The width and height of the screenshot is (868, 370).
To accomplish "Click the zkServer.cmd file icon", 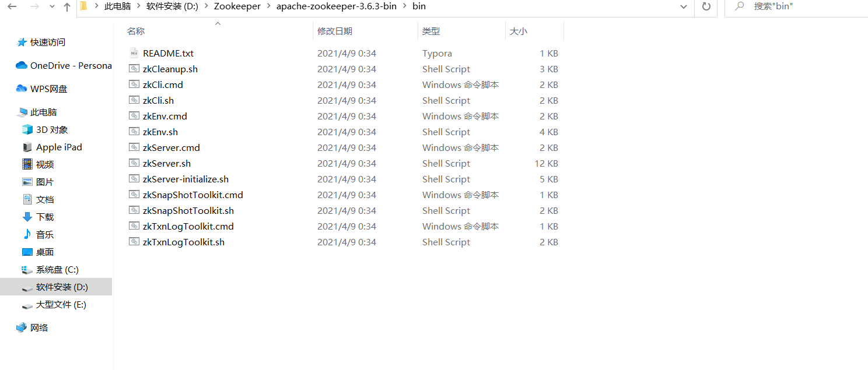I will (134, 147).
